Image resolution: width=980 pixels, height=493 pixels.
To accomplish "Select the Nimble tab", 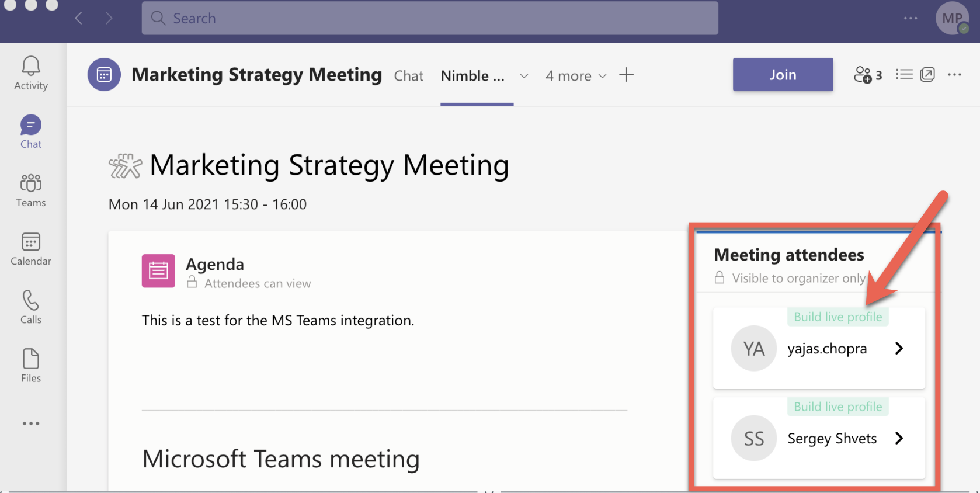I will pyautogui.click(x=472, y=76).
